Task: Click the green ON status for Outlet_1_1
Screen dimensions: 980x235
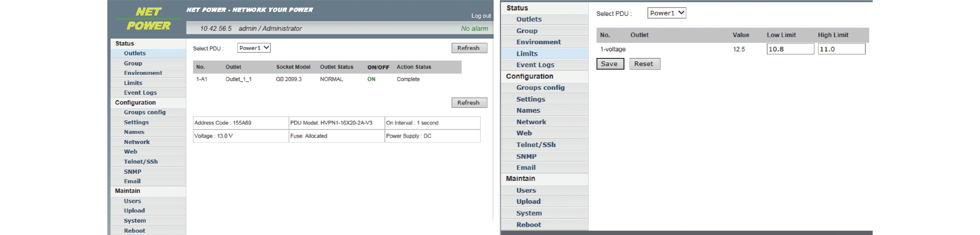Action: click(371, 79)
